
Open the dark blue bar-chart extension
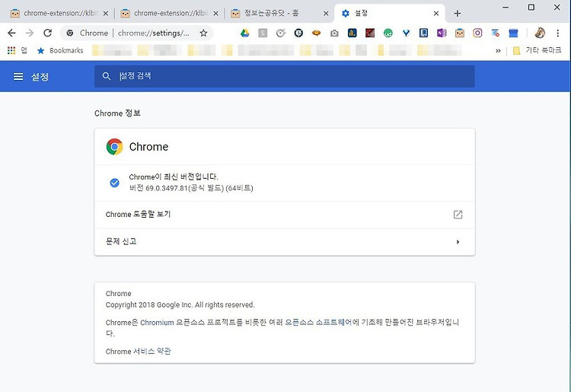(352, 33)
